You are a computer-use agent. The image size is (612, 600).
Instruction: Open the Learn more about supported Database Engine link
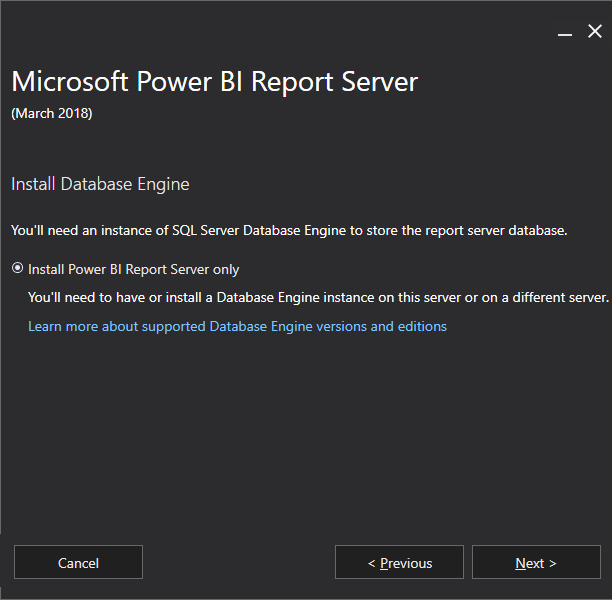click(x=237, y=326)
